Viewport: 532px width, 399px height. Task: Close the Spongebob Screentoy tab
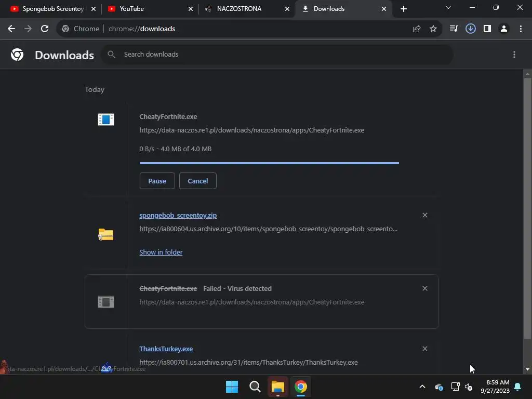[x=94, y=9]
